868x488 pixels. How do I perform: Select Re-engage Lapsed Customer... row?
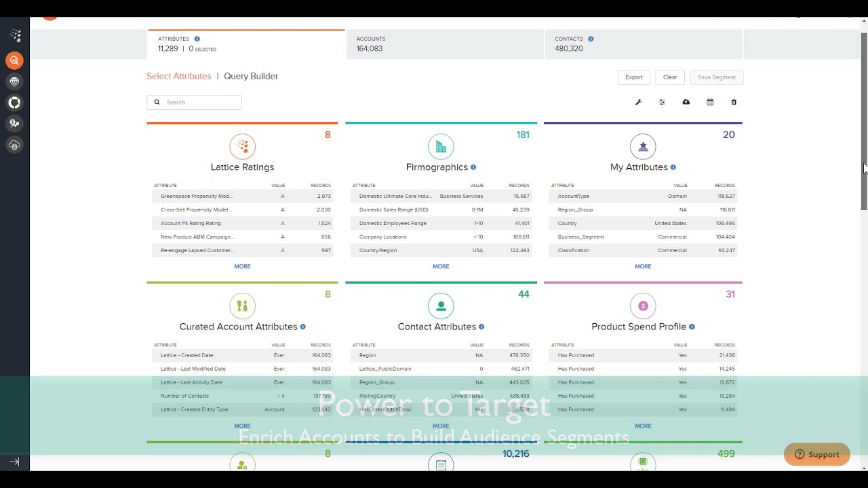point(243,250)
